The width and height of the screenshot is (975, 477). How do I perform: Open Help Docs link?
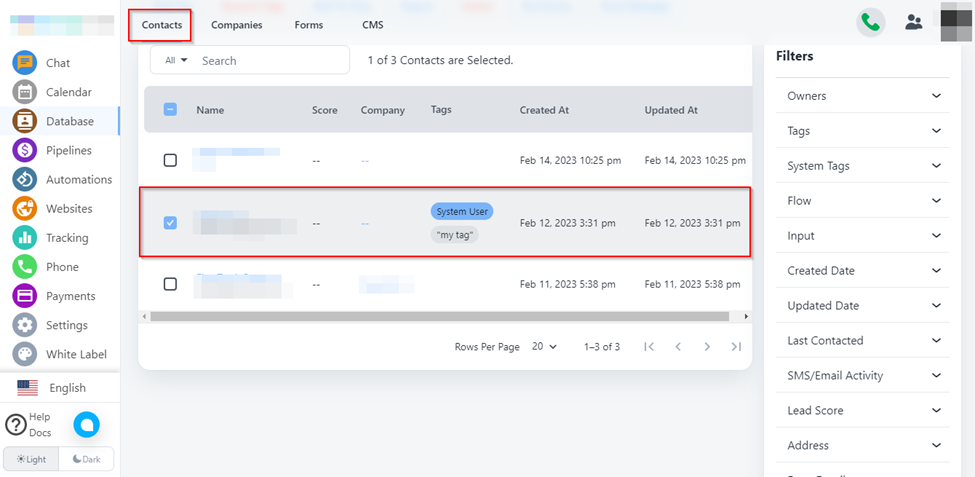tap(28, 424)
